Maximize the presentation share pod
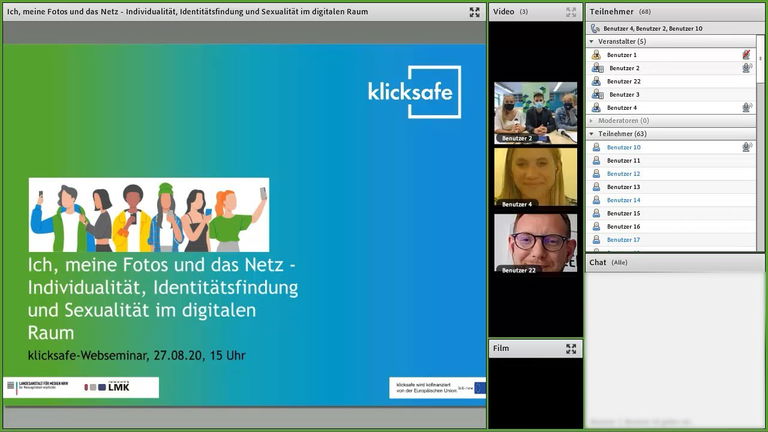The height and width of the screenshot is (432, 768). tap(474, 12)
